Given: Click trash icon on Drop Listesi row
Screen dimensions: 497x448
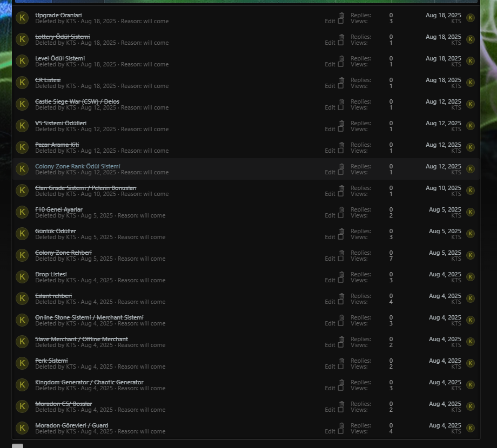Looking at the screenshot, I should click(x=341, y=274).
